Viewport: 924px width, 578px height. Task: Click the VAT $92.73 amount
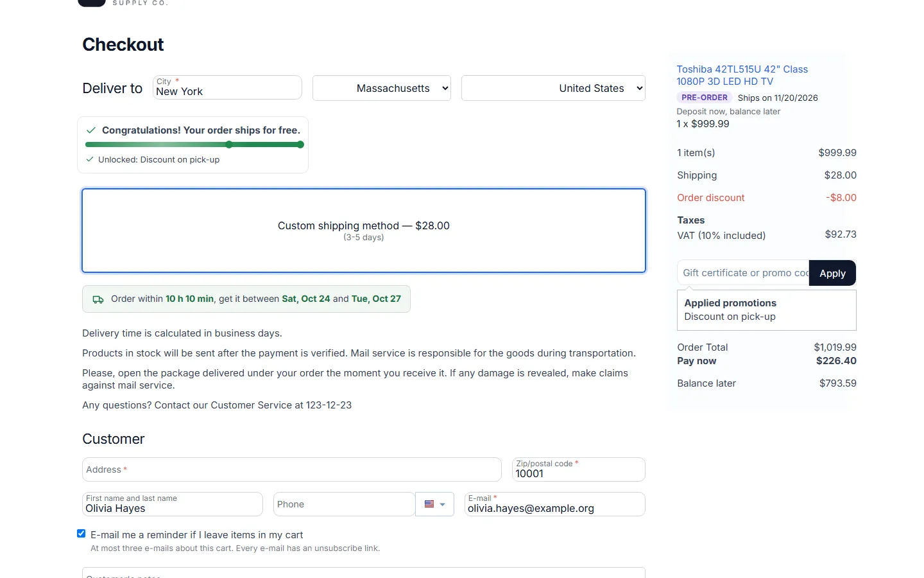tap(841, 234)
